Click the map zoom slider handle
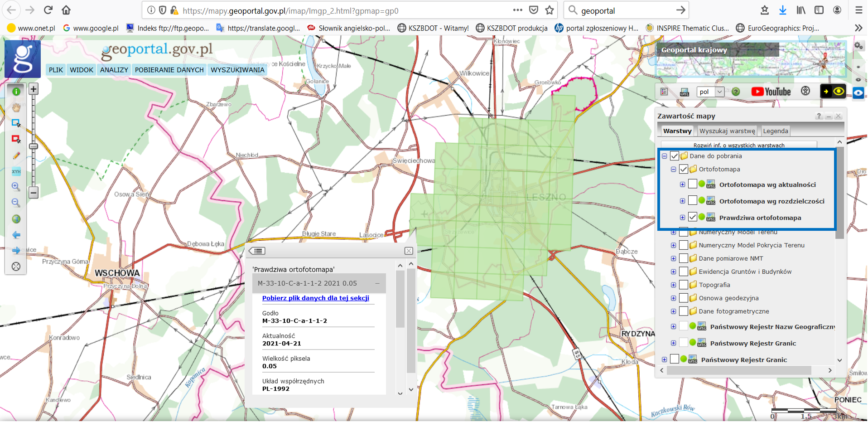The height and width of the screenshot is (422, 868). pyautogui.click(x=34, y=146)
